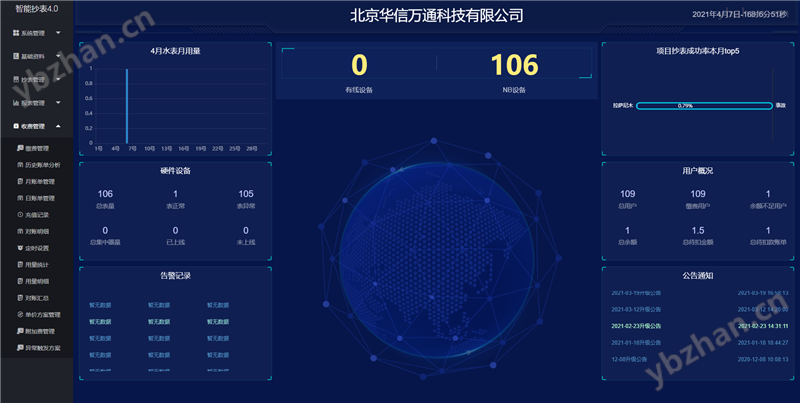Open the 12-08 升级公告 announcement
The height and width of the screenshot is (403, 800).
629,359
